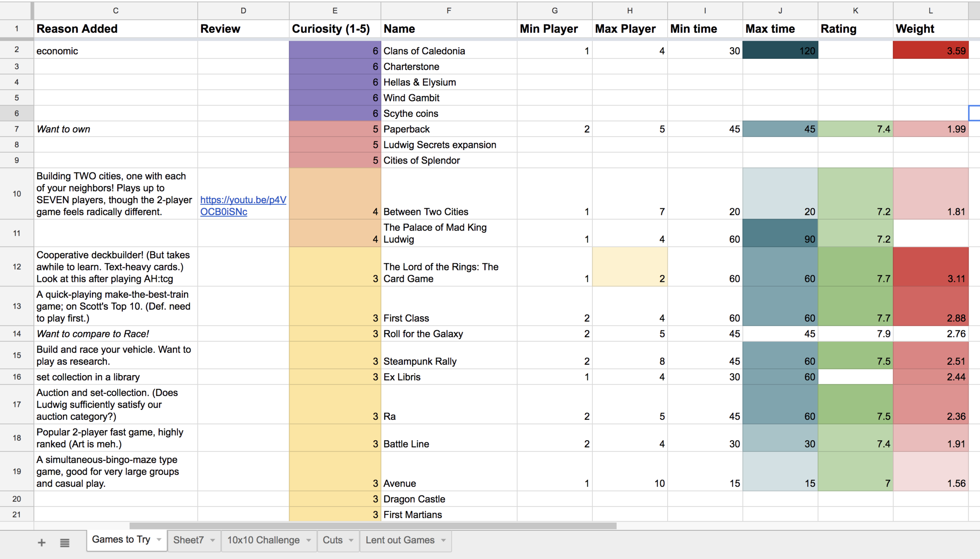
Task: Select column E header
Action: coord(335,11)
